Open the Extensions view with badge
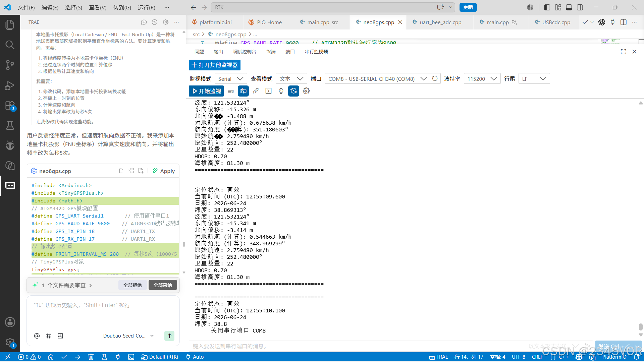Image resolution: width=644 pixels, height=362 pixels. pos(10,106)
